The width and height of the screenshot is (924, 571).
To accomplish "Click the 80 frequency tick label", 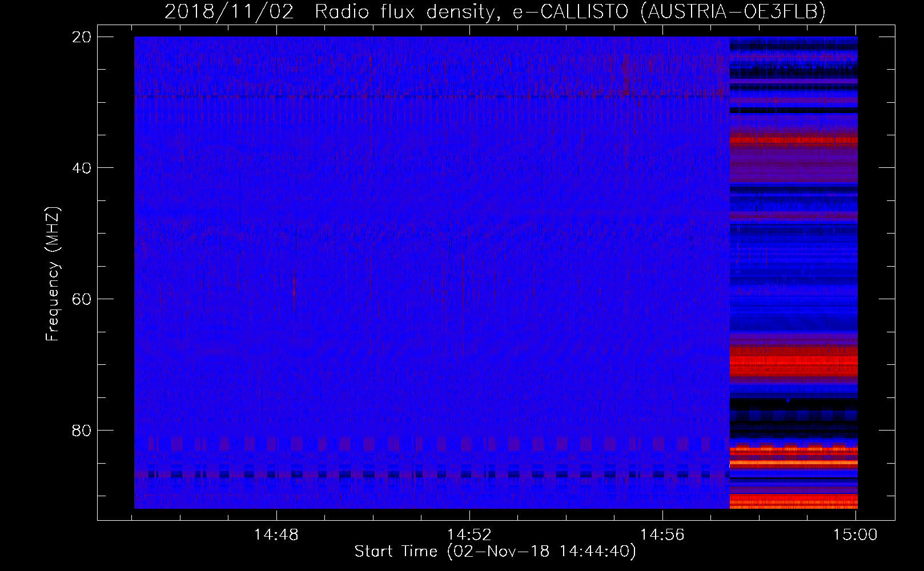I will point(82,430).
